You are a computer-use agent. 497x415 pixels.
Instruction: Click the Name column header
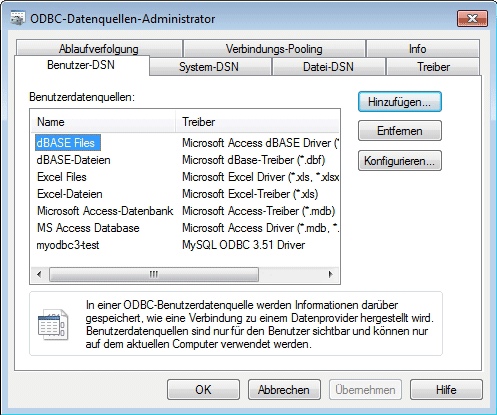(103, 122)
